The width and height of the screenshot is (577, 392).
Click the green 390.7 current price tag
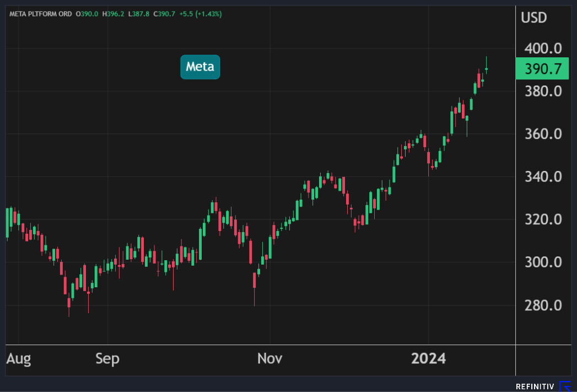pyautogui.click(x=542, y=69)
